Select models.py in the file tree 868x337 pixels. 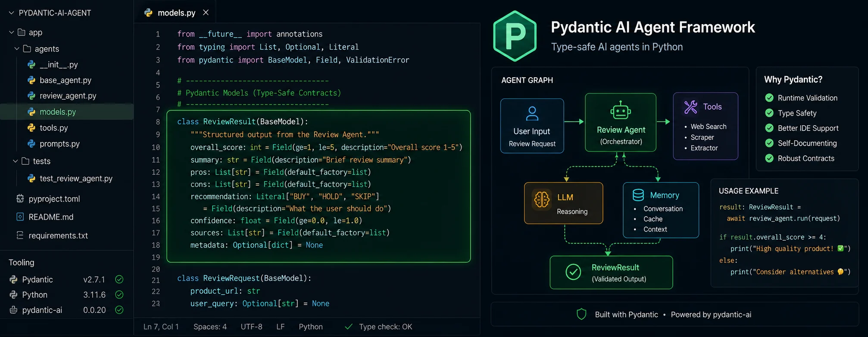(67, 112)
